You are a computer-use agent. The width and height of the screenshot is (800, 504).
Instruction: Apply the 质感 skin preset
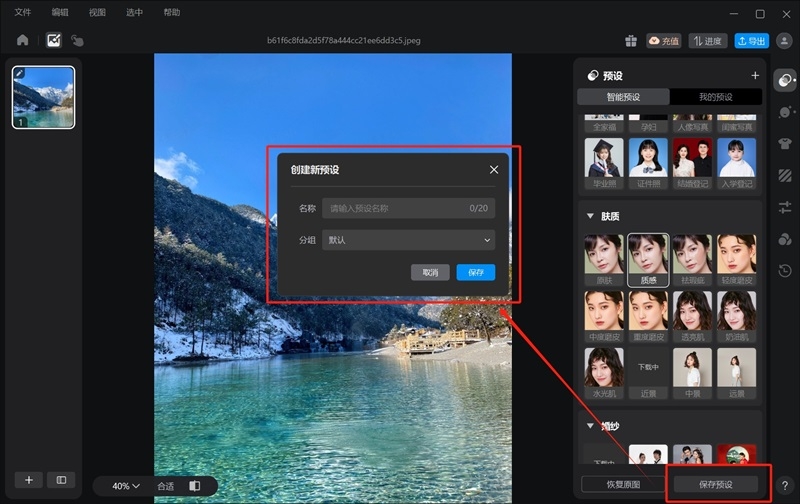click(648, 260)
